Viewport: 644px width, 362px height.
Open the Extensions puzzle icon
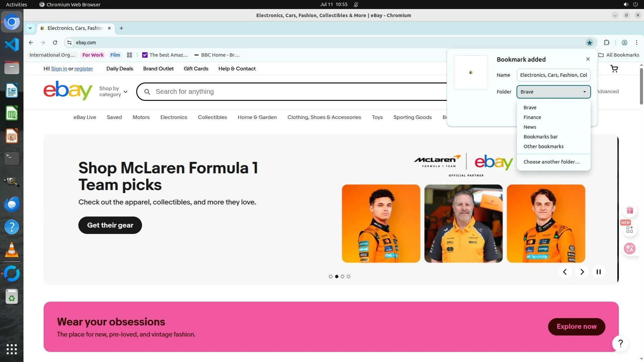tap(606, 43)
